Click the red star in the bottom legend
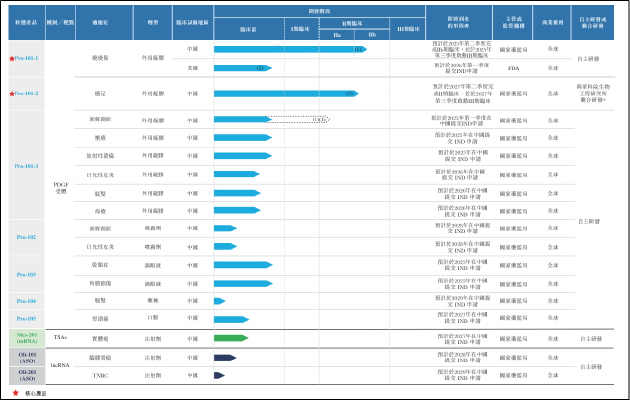 point(15,393)
